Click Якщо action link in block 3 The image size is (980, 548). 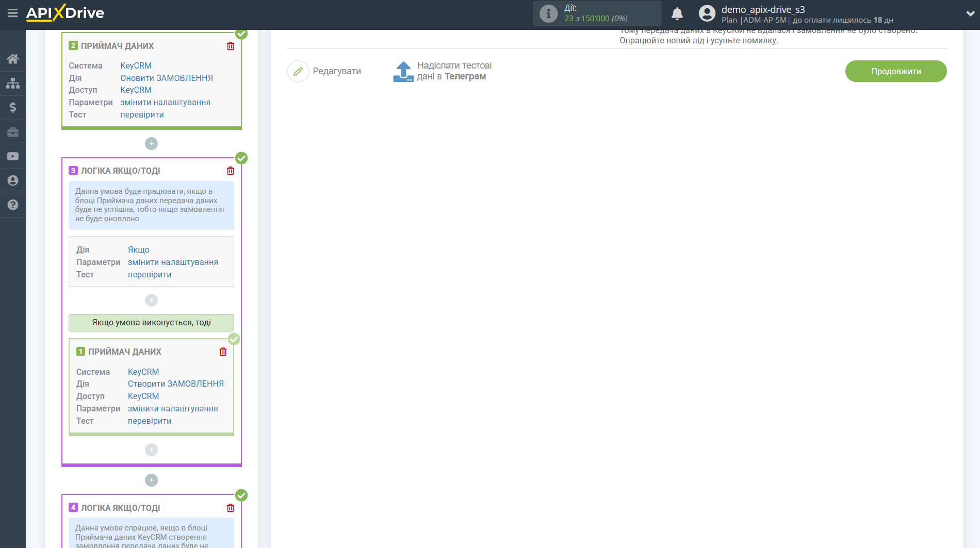(138, 250)
